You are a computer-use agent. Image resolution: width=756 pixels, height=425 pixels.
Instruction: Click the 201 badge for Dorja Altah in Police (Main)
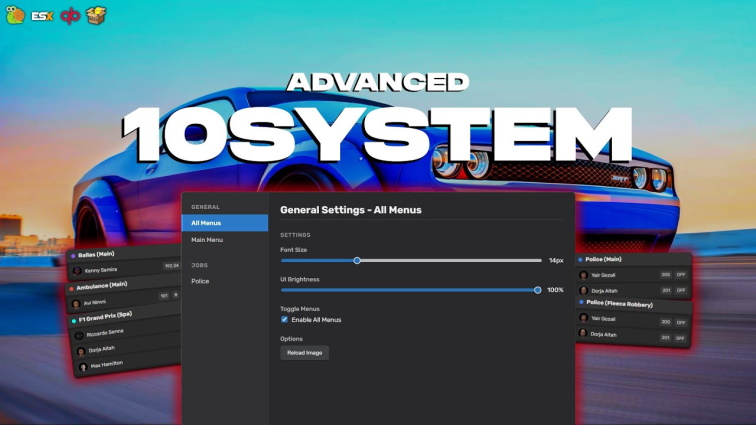(666, 290)
